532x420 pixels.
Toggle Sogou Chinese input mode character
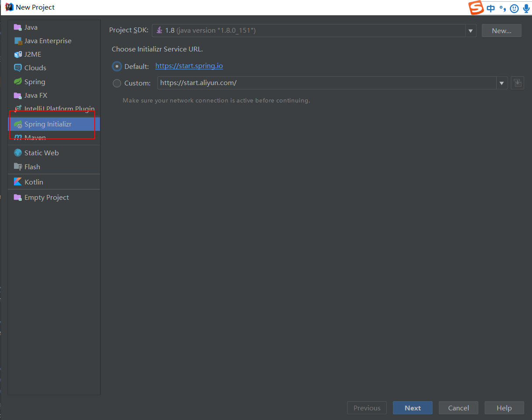pyautogui.click(x=491, y=8)
